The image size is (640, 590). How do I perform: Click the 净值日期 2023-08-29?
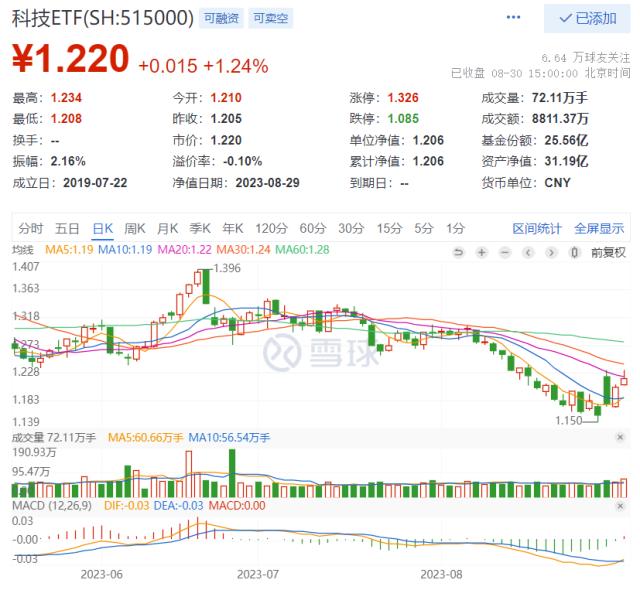[x=267, y=183]
